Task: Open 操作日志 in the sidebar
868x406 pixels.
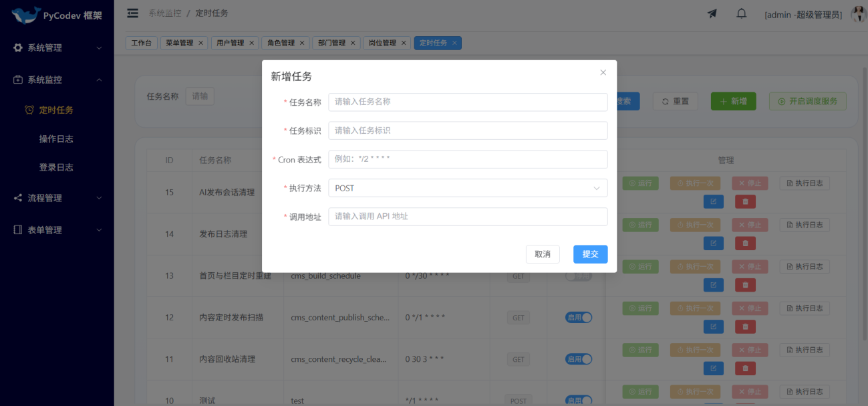Action: pos(57,139)
